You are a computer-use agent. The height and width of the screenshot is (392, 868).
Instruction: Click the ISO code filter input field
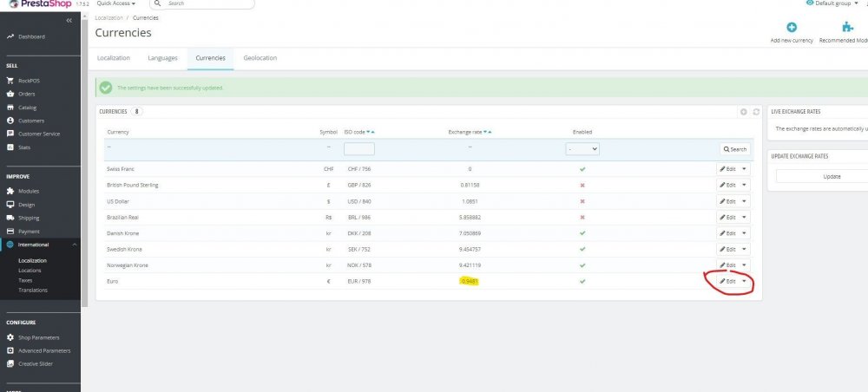pyautogui.click(x=359, y=149)
